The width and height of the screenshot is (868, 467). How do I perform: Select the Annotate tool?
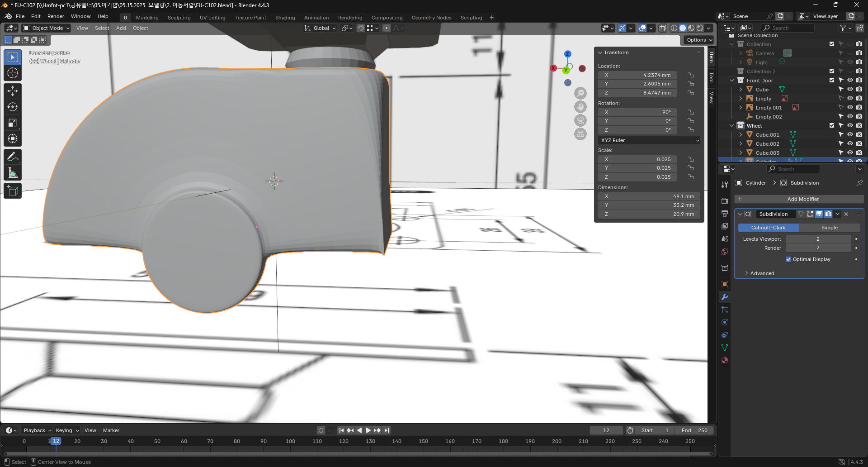pos(13,157)
